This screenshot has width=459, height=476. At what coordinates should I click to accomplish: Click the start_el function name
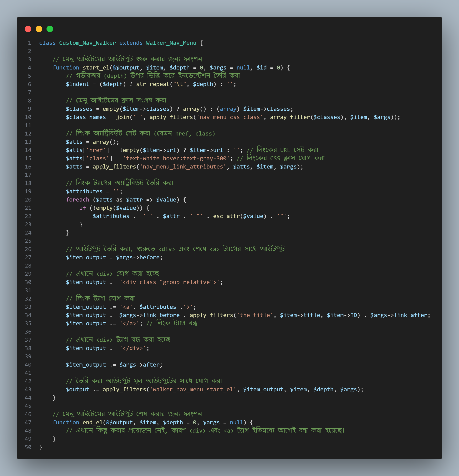[x=96, y=68]
